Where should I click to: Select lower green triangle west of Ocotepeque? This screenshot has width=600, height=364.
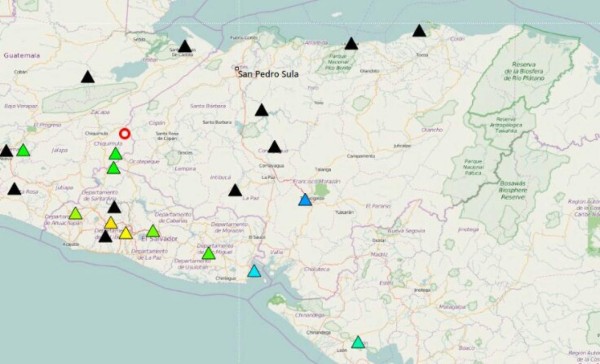point(113,168)
